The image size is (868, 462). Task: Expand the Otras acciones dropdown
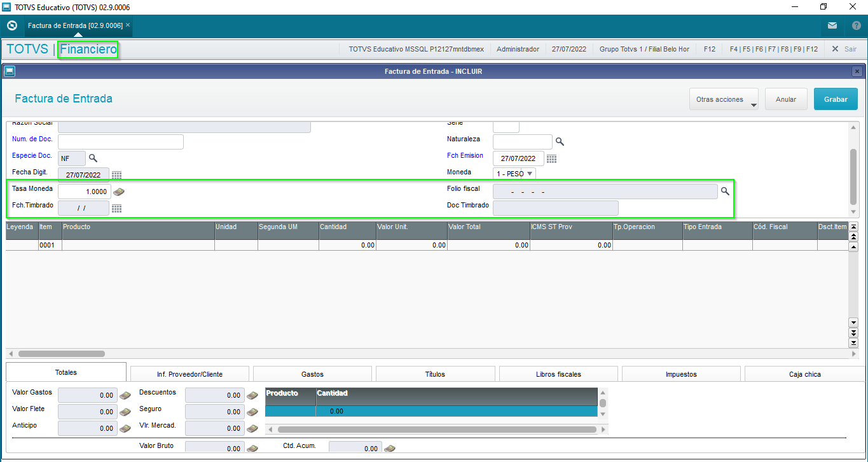tap(724, 99)
